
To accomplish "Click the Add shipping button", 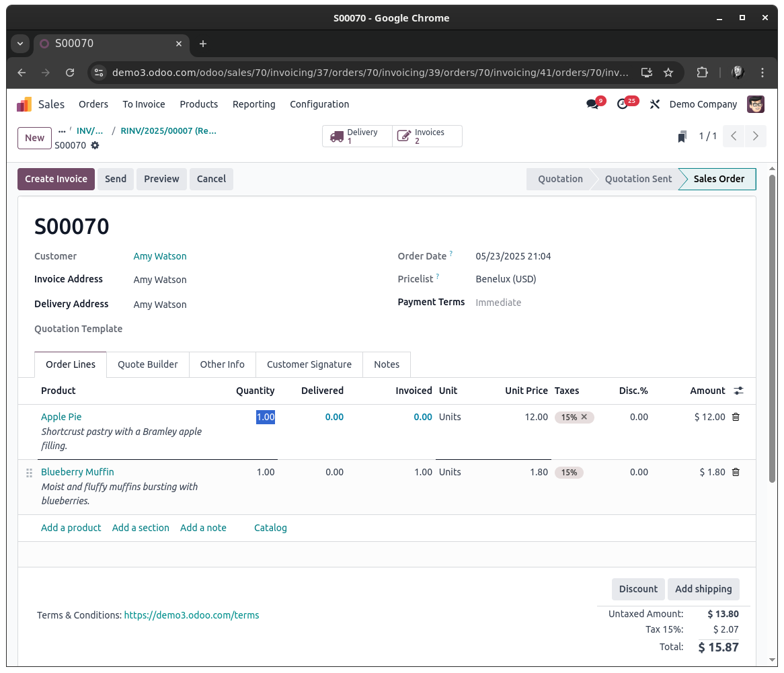I will 703,589.
